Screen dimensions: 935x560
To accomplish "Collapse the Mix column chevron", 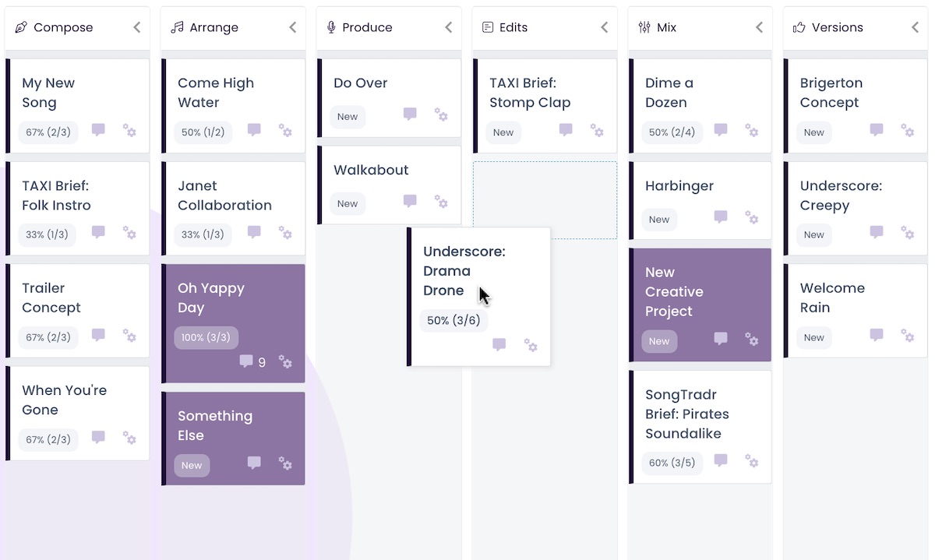I will pyautogui.click(x=760, y=27).
